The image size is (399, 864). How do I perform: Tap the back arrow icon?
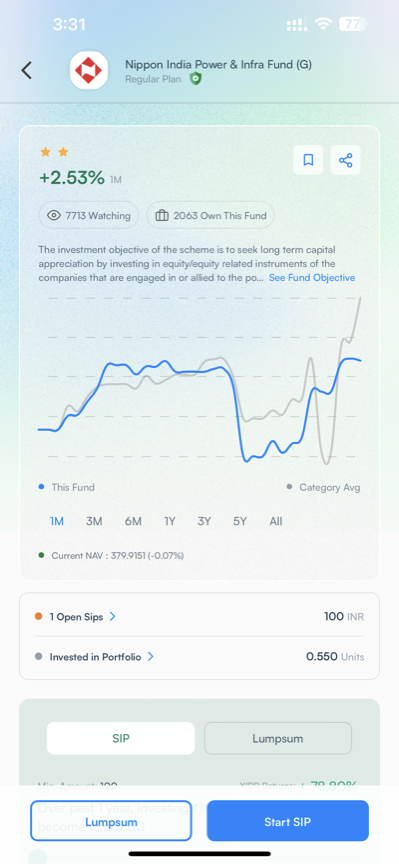26,71
